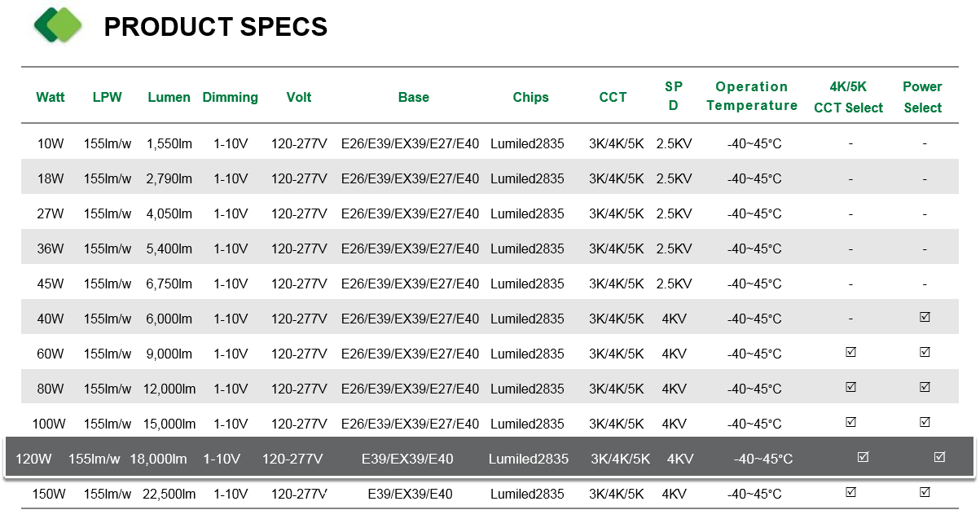Click the 4K/5K CCT Select checkbox for 120W

(863, 457)
